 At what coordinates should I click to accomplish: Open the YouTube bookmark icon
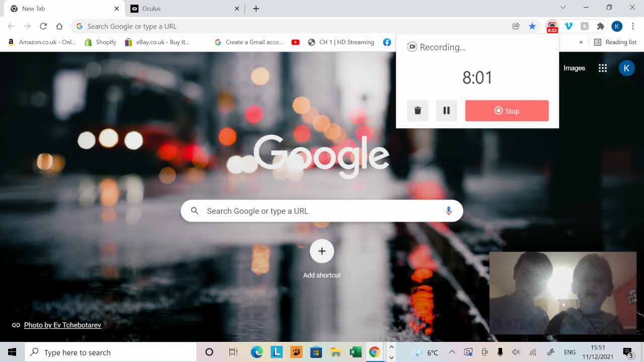click(x=295, y=42)
